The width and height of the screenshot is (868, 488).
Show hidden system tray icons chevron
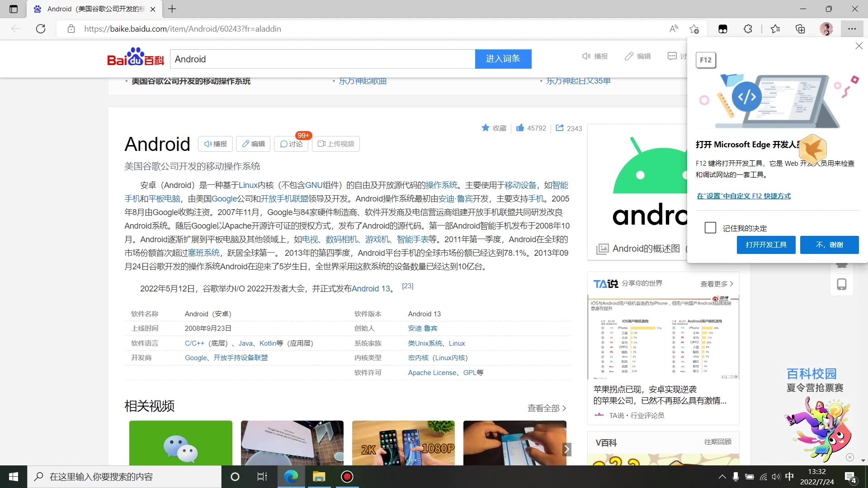[722, 477]
